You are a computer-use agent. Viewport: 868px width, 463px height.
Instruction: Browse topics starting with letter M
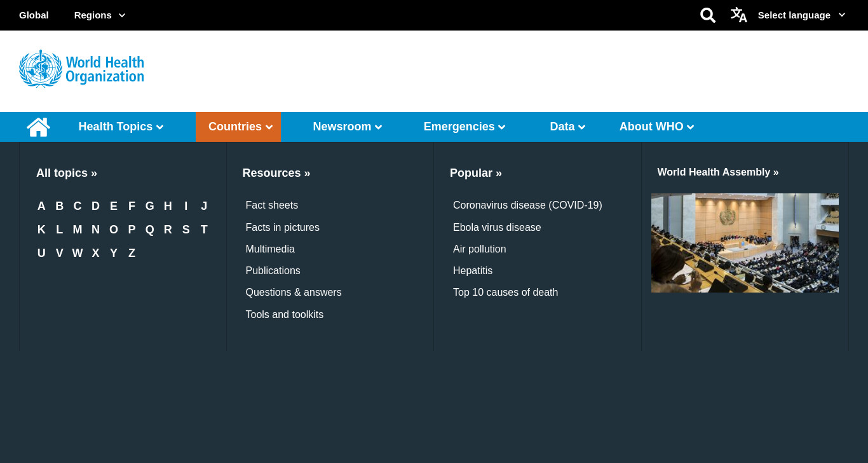pyautogui.click(x=78, y=230)
